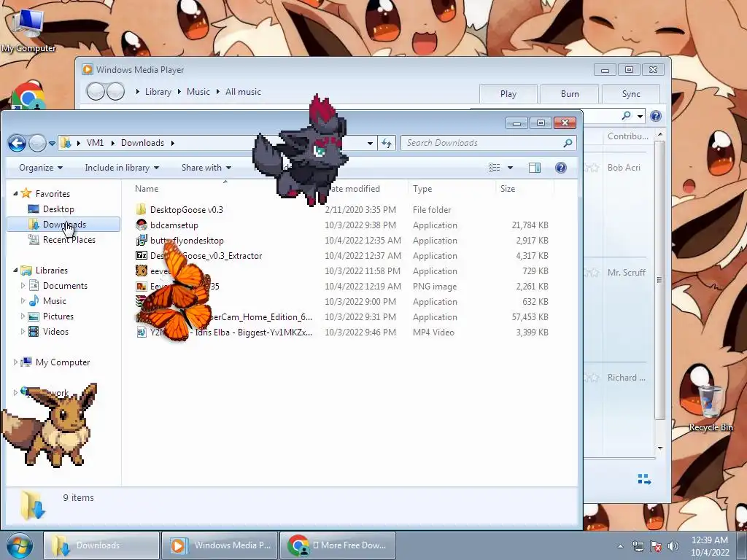Select the PNG image file icon

pyautogui.click(x=141, y=286)
